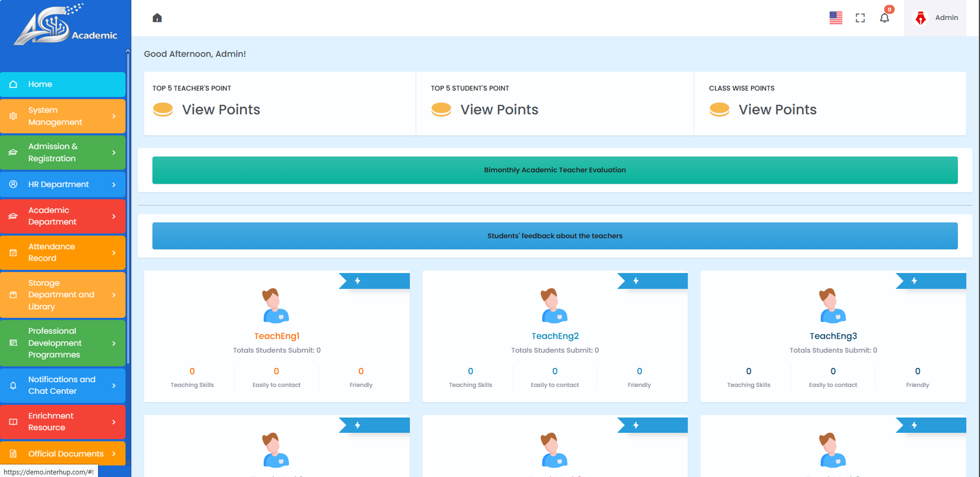Screen dimensions: 980x477
Task: Click the TeachEng3 teacher avatar
Action: [833, 306]
